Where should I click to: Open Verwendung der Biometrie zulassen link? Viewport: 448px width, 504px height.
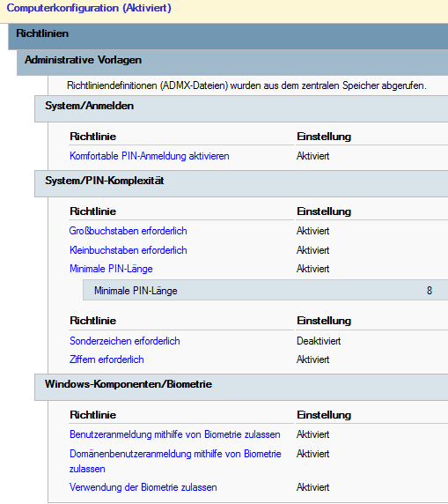tap(143, 487)
